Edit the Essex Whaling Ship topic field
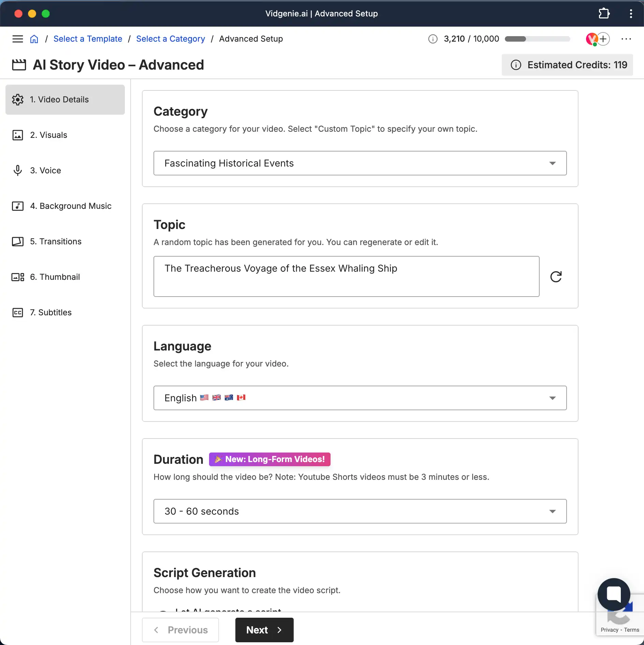Image resolution: width=644 pixels, height=645 pixels. click(346, 276)
